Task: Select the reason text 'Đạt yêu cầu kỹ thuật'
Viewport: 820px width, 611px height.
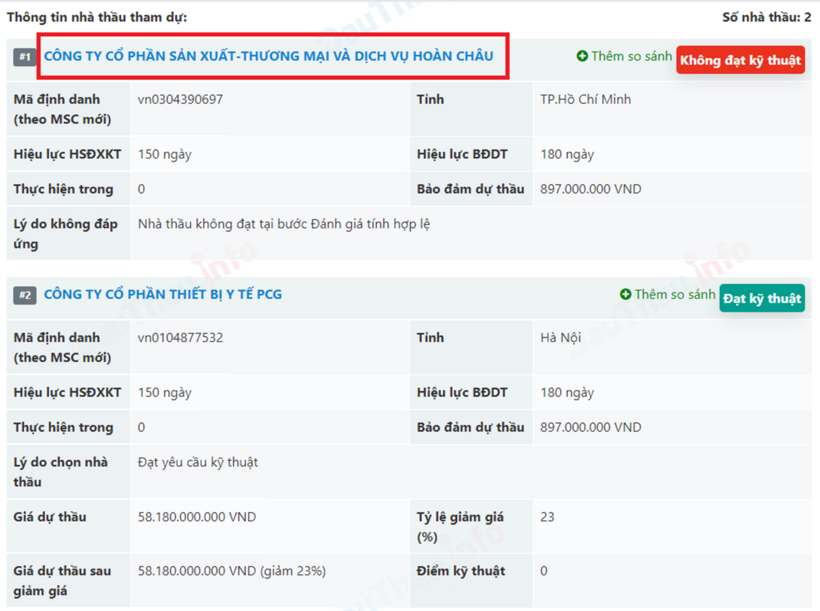Action: pos(198,462)
